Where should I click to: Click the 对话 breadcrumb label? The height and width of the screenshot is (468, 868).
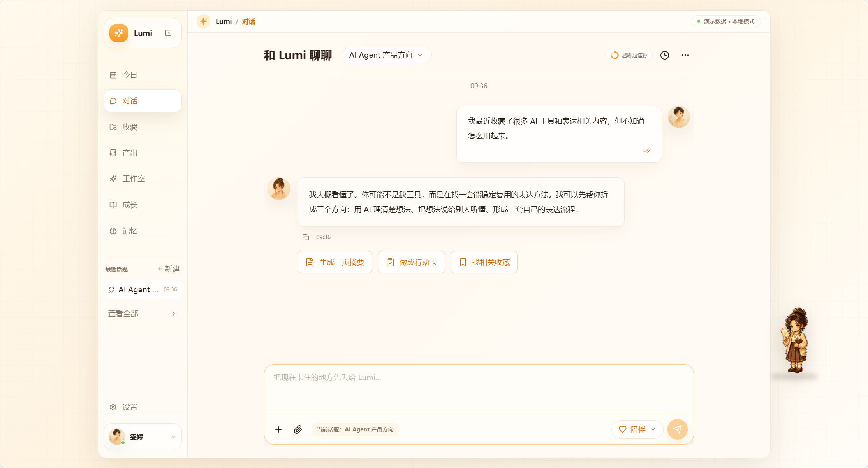coord(248,21)
